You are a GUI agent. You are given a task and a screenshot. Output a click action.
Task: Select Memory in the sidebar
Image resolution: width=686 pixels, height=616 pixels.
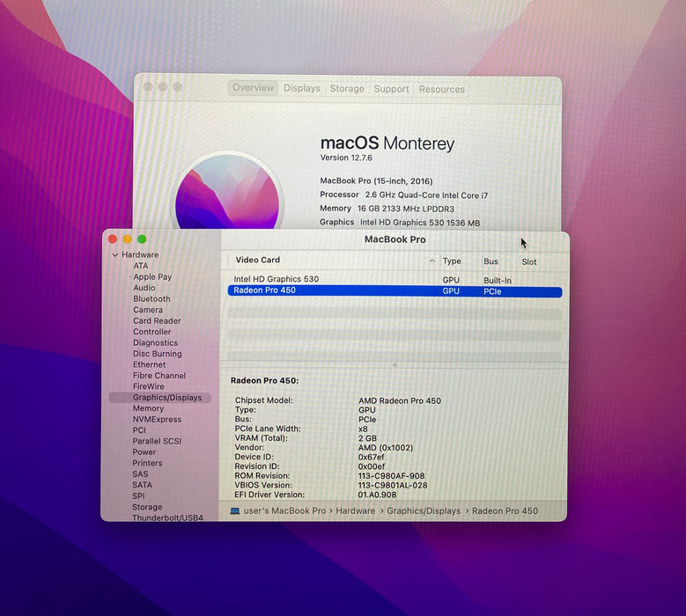pos(148,408)
